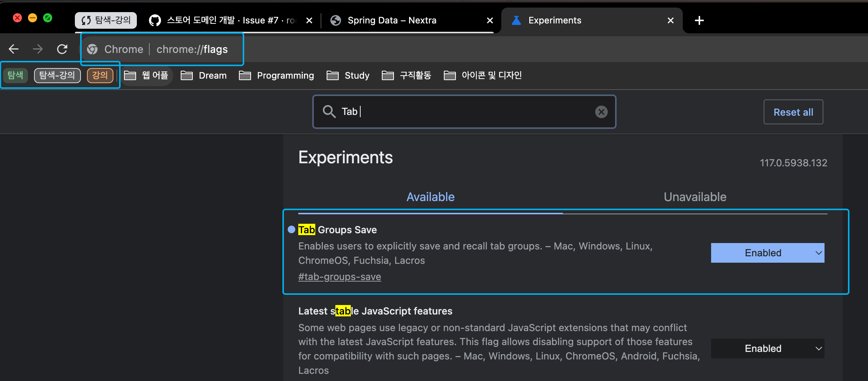
Task: Reload the page with the refresh icon
Action: 62,49
